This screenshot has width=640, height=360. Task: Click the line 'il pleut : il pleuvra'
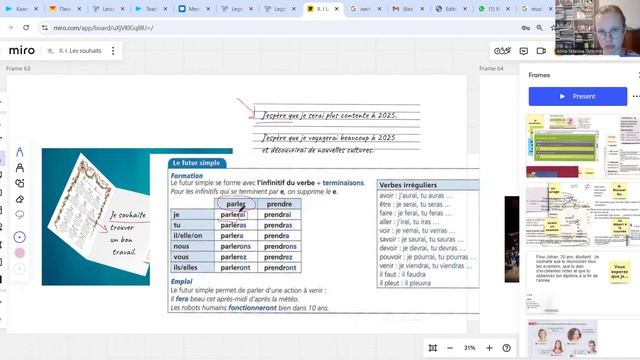[405, 283]
